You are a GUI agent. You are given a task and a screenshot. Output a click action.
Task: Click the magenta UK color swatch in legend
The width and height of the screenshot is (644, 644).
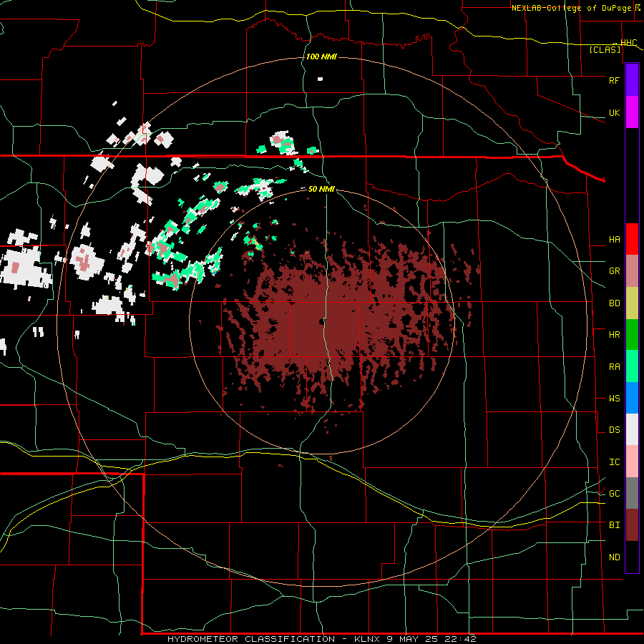coord(632,112)
